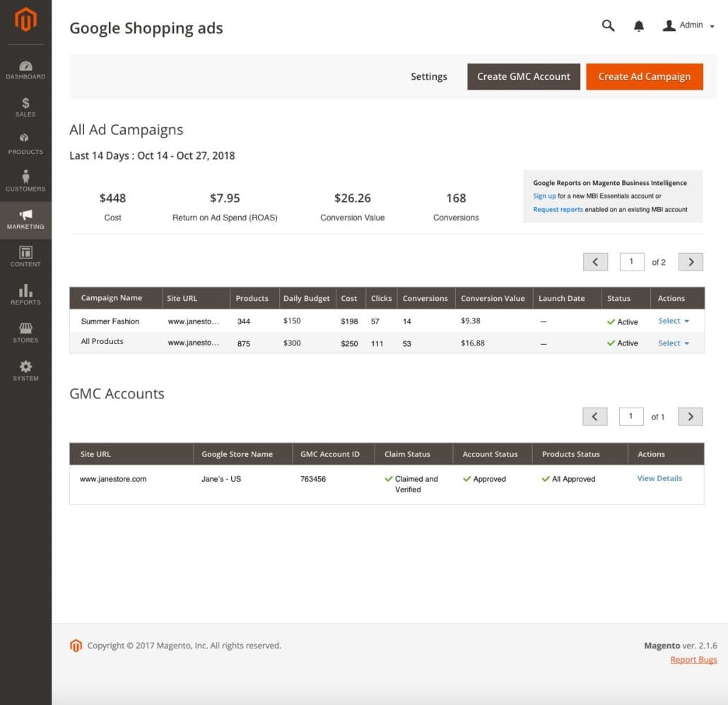The image size is (728, 705).
Task: Open the notifications bell
Action: [x=639, y=26]
